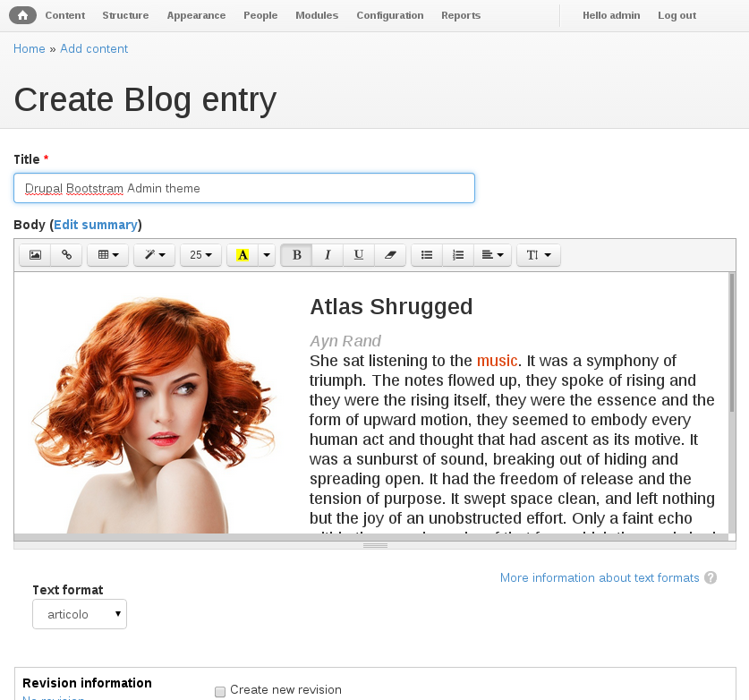Click the editor vertical scrollbar
749x700 pixels.
(732, 343)
